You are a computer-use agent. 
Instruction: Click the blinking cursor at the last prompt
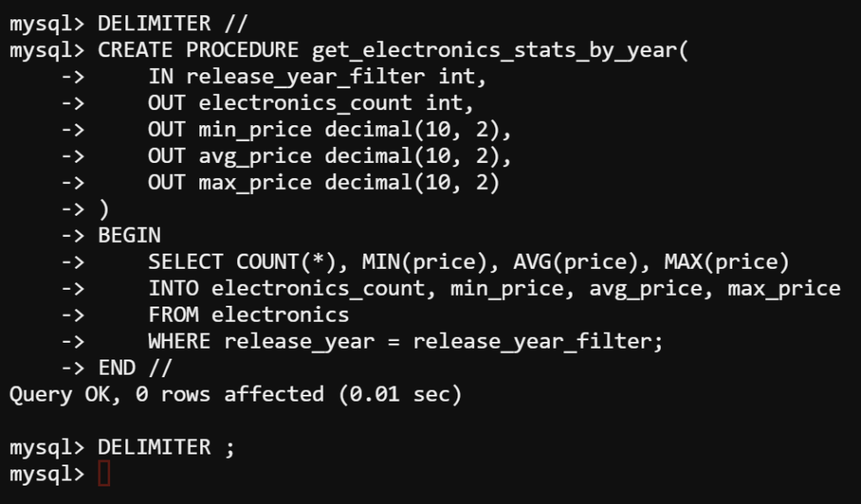point(104,474)
